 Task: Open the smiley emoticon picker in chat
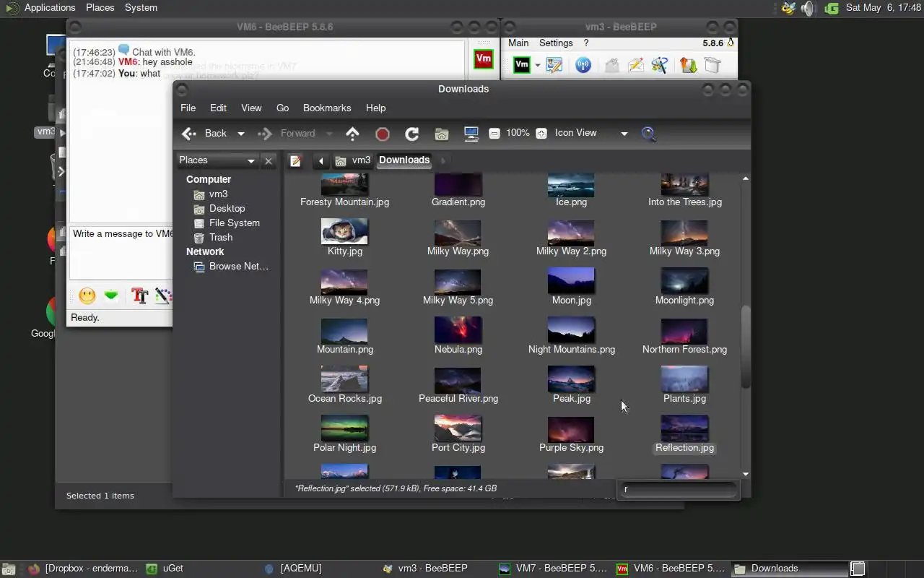click(87, 296)
